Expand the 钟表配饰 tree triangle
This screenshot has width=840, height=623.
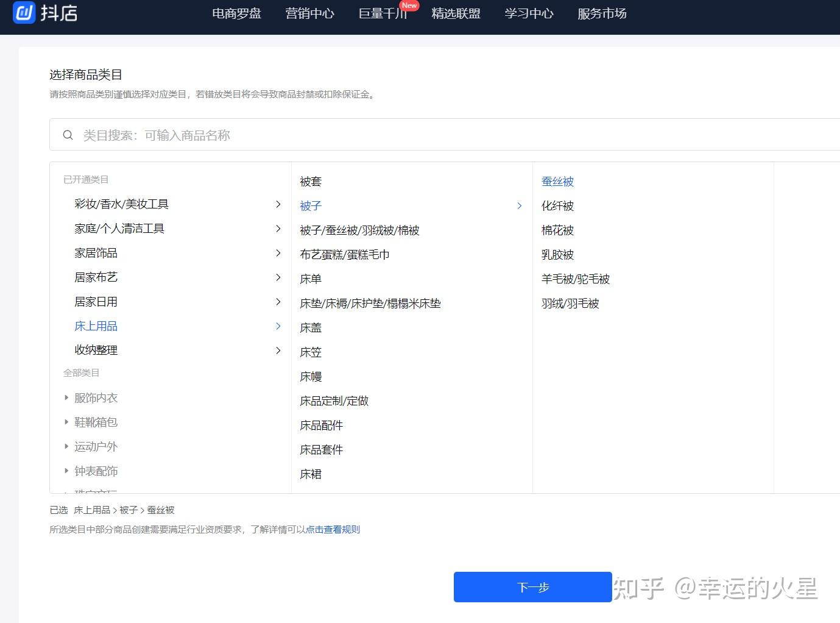click(66, 471)
